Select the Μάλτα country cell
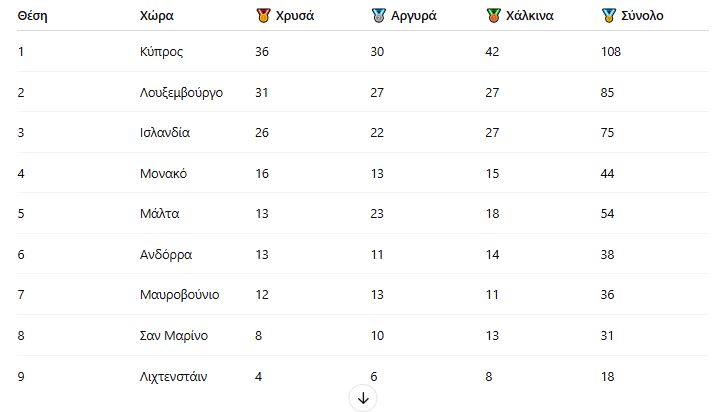 click(160, 214)
